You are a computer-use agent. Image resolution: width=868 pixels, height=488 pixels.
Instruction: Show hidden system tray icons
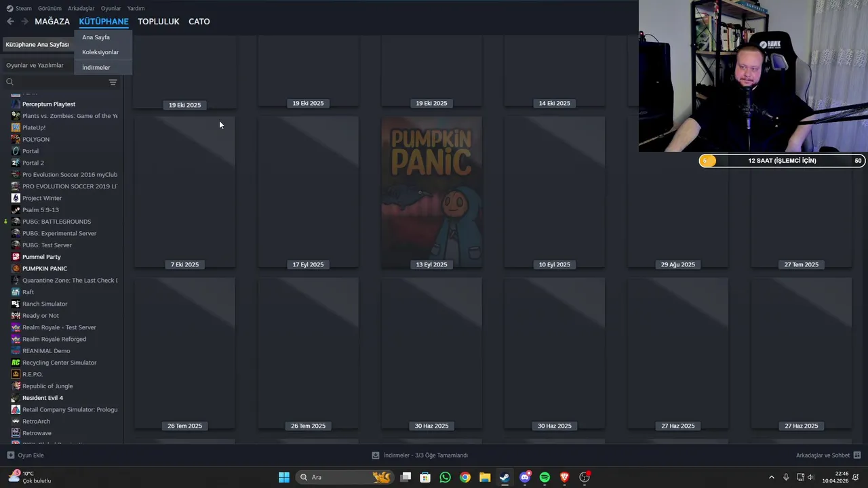771,477
